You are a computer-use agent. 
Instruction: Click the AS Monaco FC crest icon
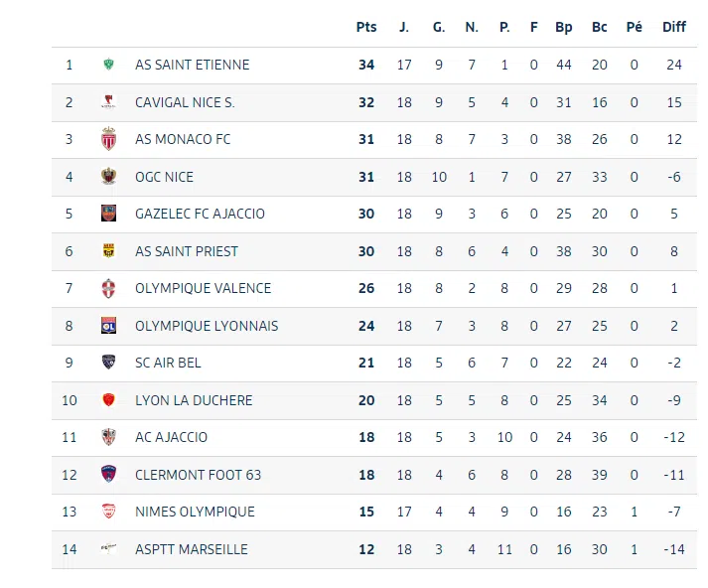[109, 139]
